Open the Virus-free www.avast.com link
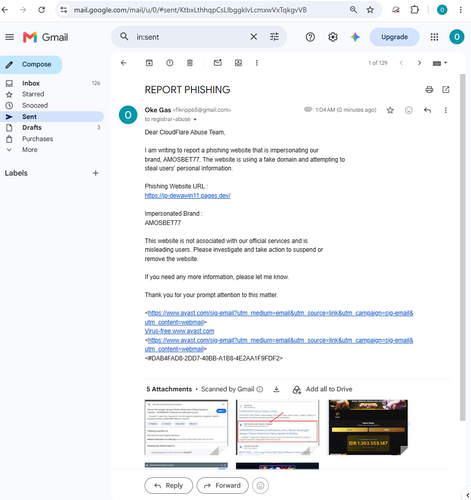This screenshot has width=471, height=500. [x=179, y=331]
